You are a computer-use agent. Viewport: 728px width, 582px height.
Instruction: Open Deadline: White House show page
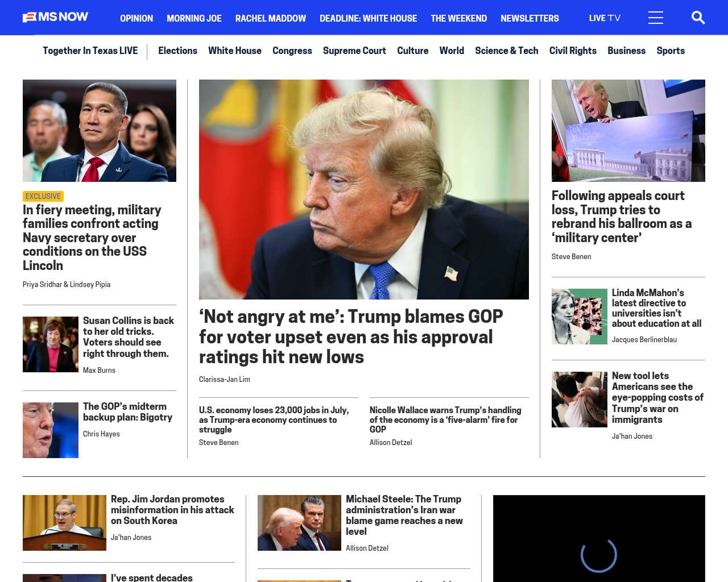[x=368, y=18]
